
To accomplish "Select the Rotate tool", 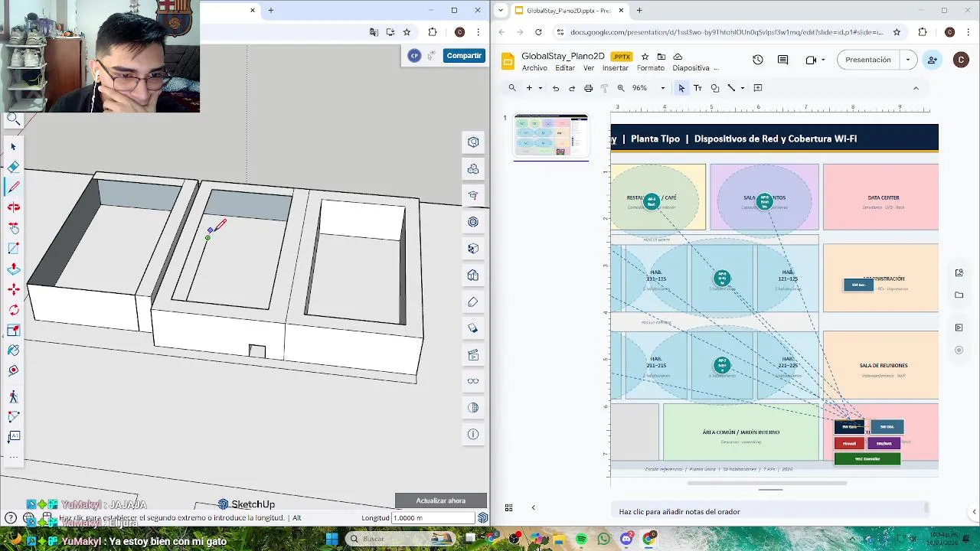I will coord(13,310).
